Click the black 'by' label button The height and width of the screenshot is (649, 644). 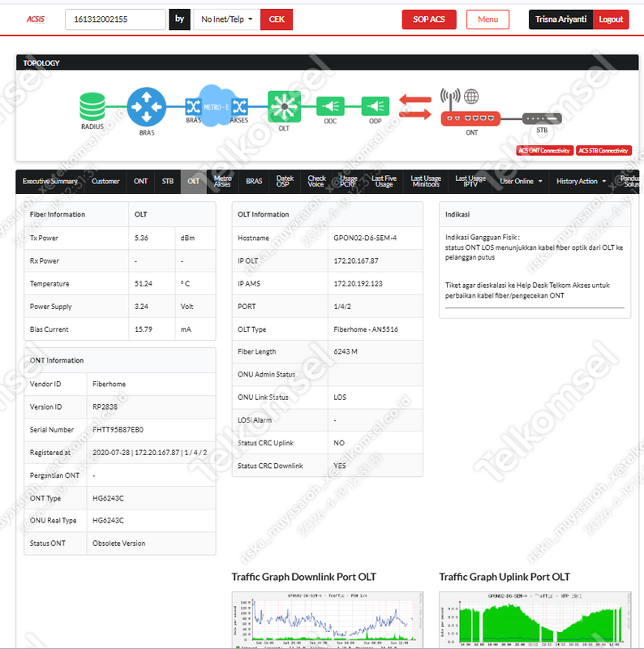coord(179,19)
